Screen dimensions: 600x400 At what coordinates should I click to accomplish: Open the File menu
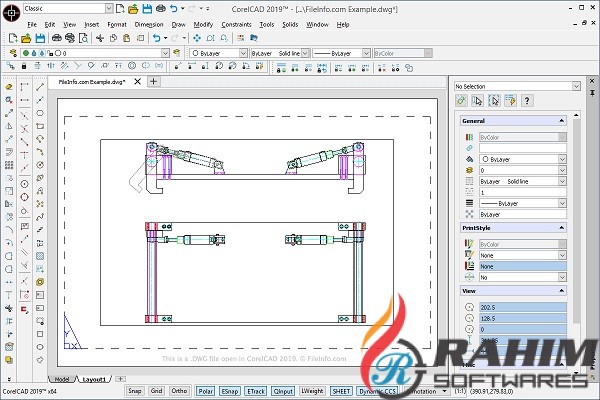(32, 24)
